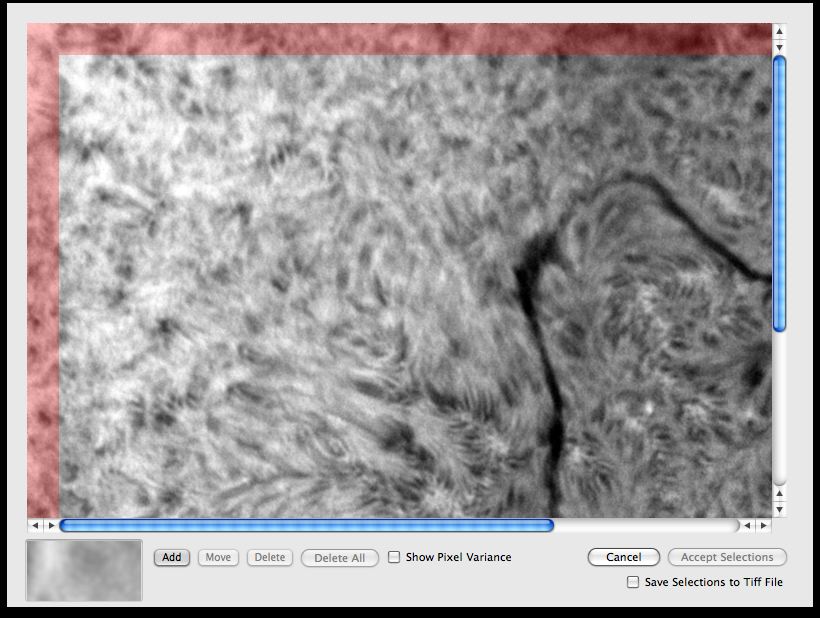This screenshot has height=618, width=820.
Task: Click the blue vertical scrollbar thumb
Action: coord(779,193)
